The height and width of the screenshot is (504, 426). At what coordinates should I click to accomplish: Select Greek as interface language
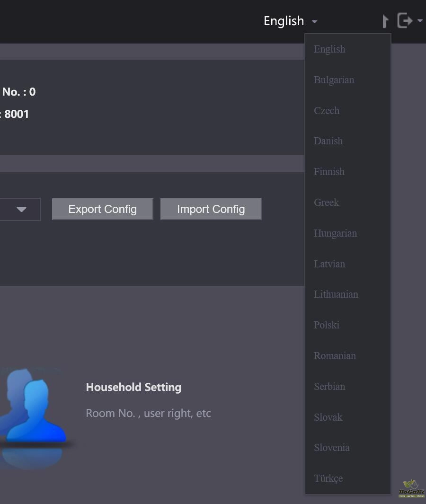326,203
